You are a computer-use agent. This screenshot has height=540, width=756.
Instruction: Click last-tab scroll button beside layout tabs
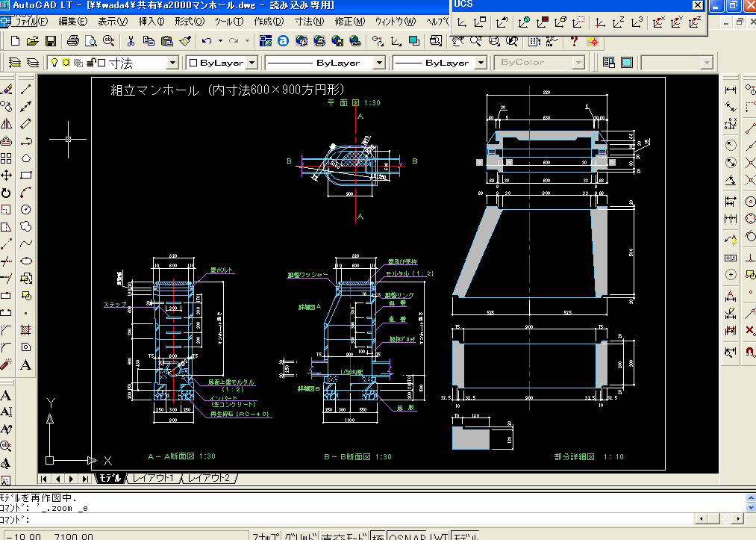[x=85, y=479]
